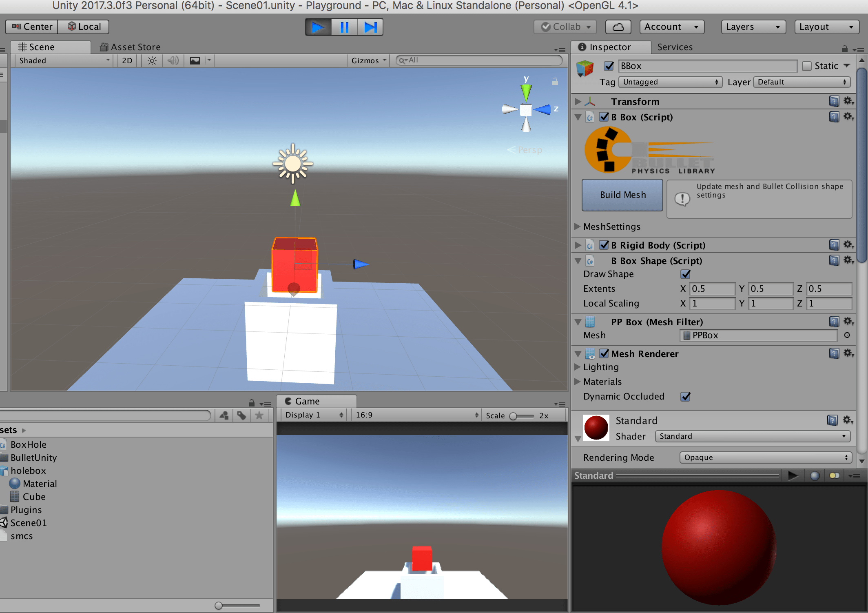The height and width of the screenshot is (613, 868).
Task: Uncheck the Draw Shape checkbox
Action: [686, 274]
